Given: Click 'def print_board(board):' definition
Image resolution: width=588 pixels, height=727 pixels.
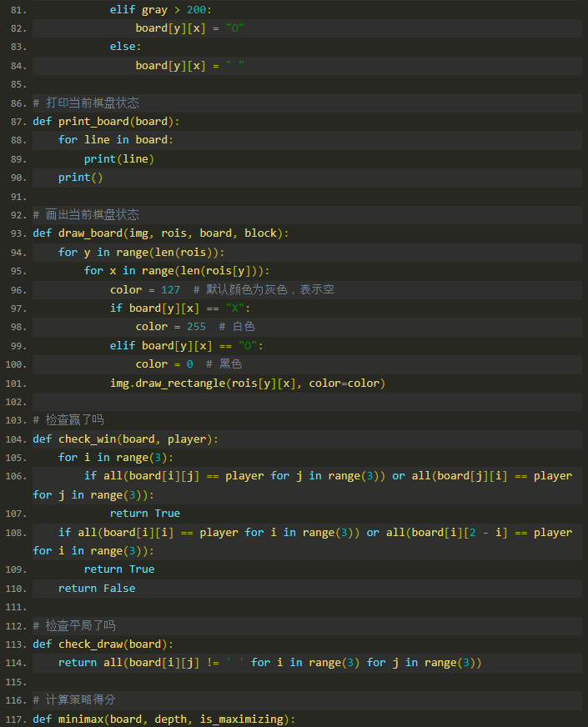Looking at the screenshot, I should tap(106, 122).
